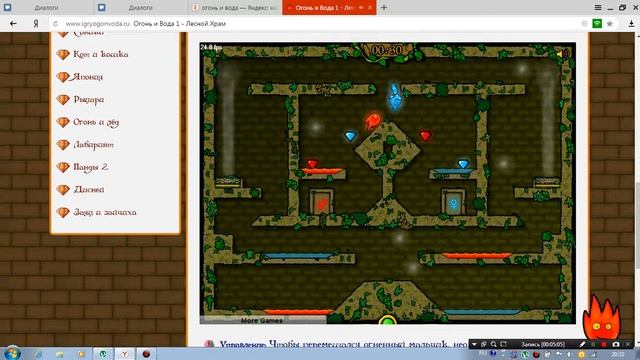
Task: Click blue diamond above water pool
Action: pyautogui.click(x=463, y=164)
